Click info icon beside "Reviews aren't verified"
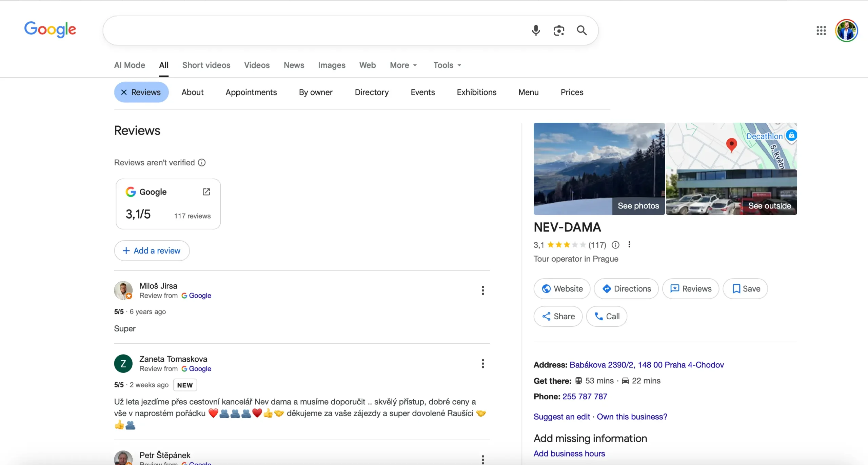This screenshot has height=465, width=868. [x=202, y=162]
